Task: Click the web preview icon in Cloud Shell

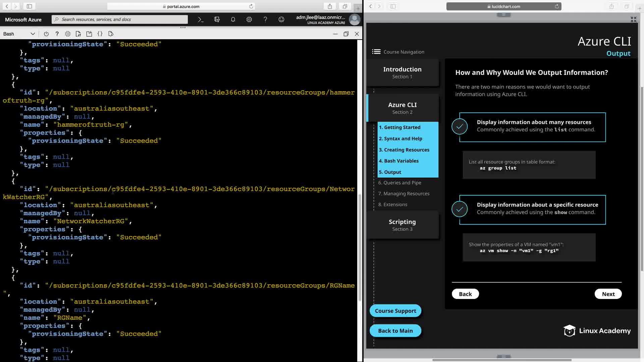Action: coord(111,34)
